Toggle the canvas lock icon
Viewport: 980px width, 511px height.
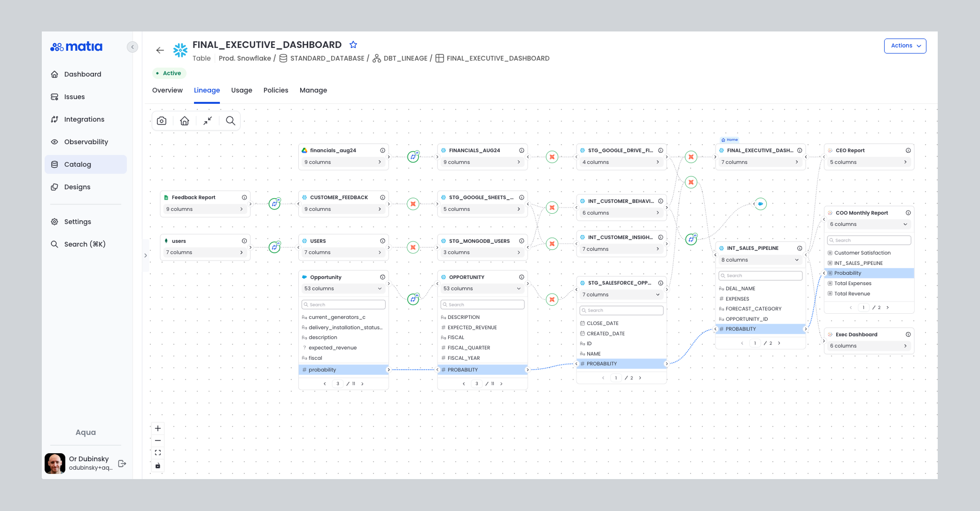tap(158, 466)
